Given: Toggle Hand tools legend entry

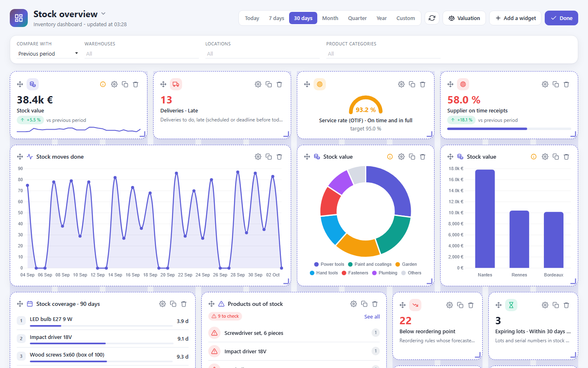Looking at the screenshot, I should [x=324, y=273].
